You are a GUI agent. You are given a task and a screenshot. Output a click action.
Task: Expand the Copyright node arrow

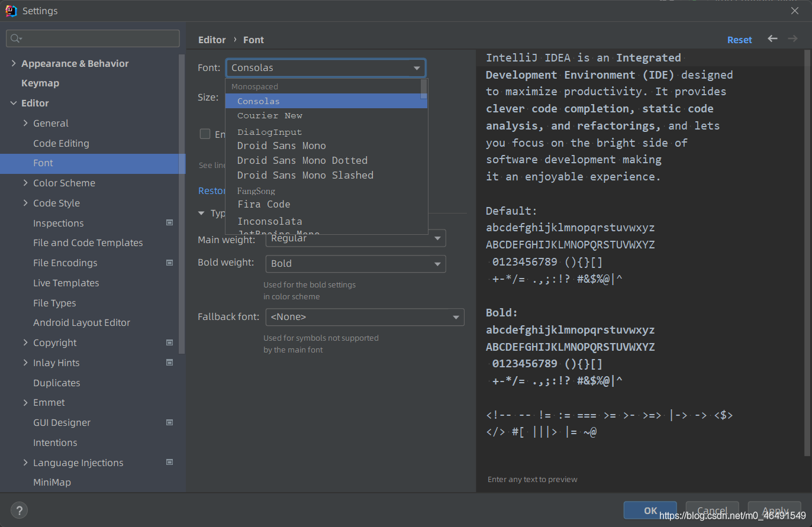[25, 342]
